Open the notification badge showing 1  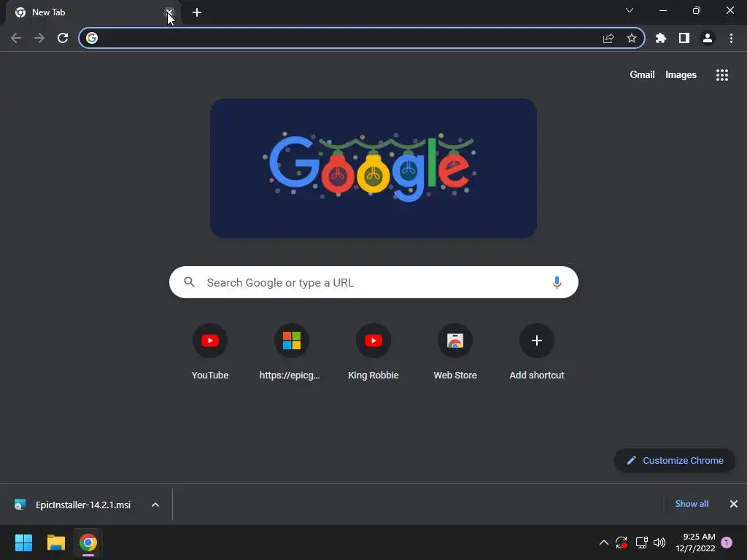click(x=727, y=542)
